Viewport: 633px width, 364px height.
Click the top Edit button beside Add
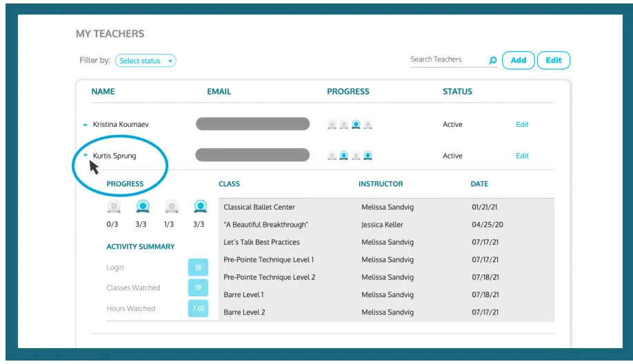point(554,60)
